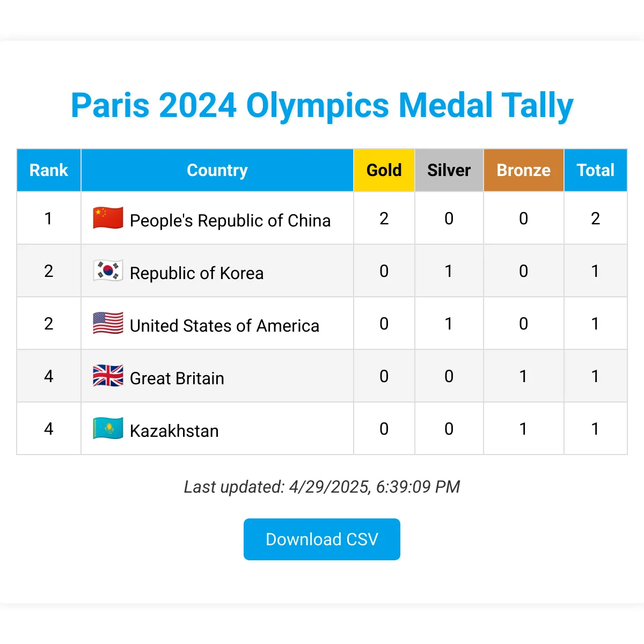
Task: Select the Great Britain table row
Action: pyautogui.click(x=322, y=376)
